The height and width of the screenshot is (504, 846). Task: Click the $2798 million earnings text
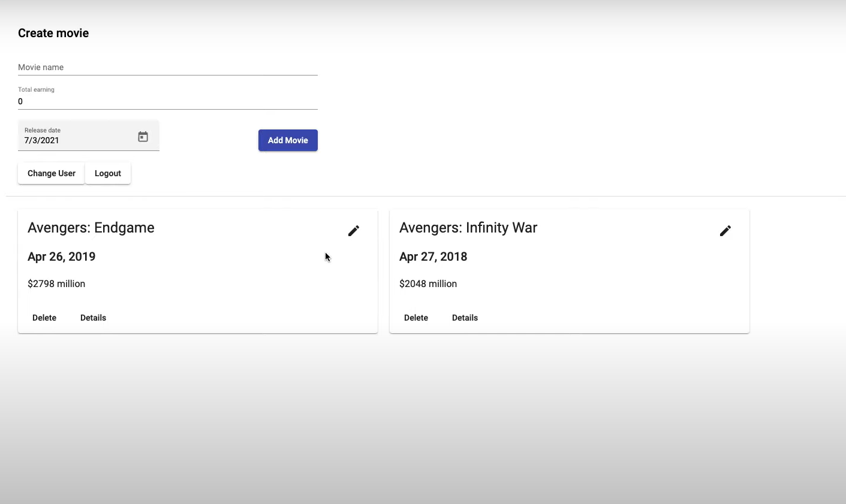click(x=56, y=283)
